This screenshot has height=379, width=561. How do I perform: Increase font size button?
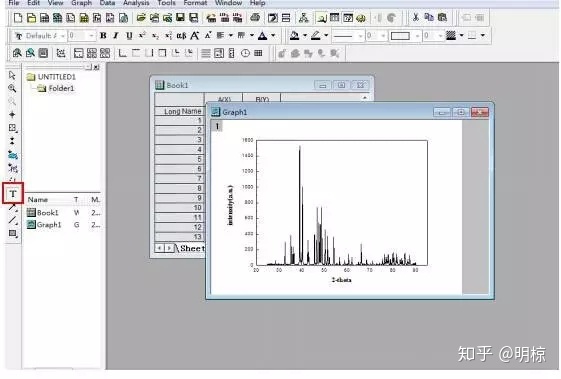(x=195, y=35)
